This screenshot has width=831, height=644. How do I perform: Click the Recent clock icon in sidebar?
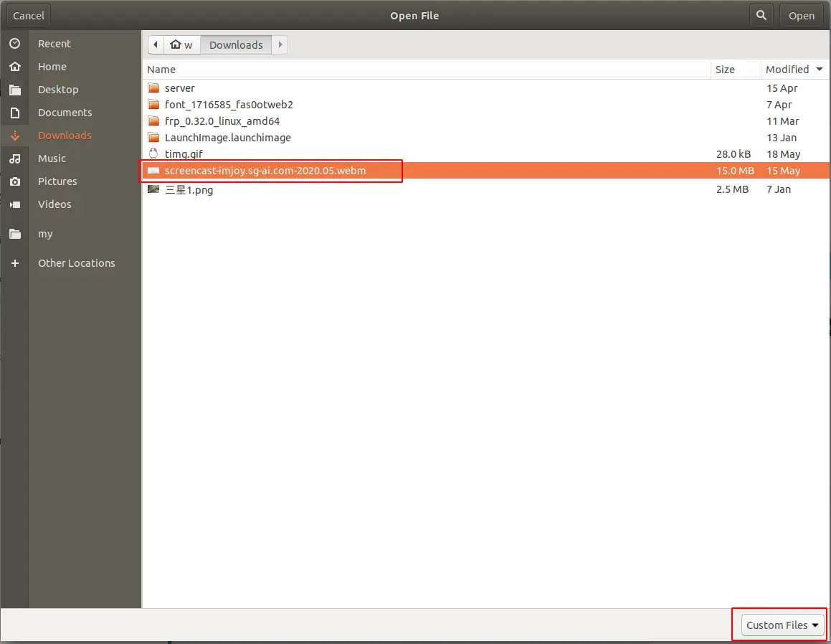15,44
